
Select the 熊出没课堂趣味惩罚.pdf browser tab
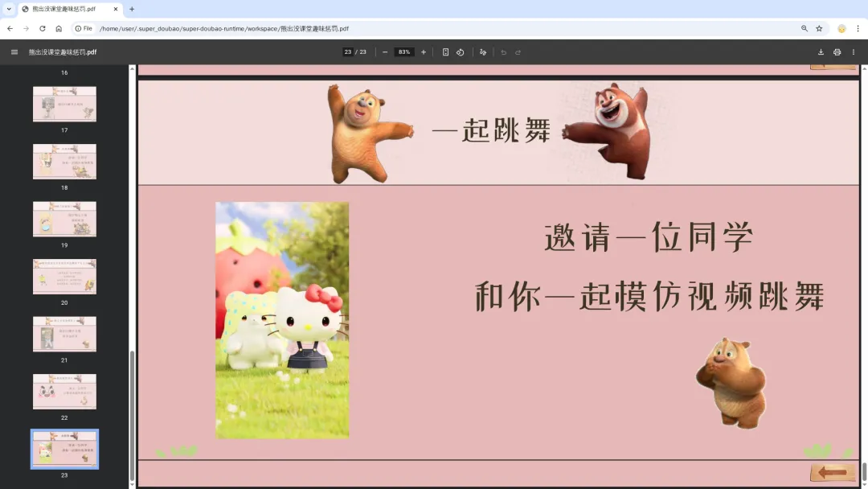pos(70,9)
